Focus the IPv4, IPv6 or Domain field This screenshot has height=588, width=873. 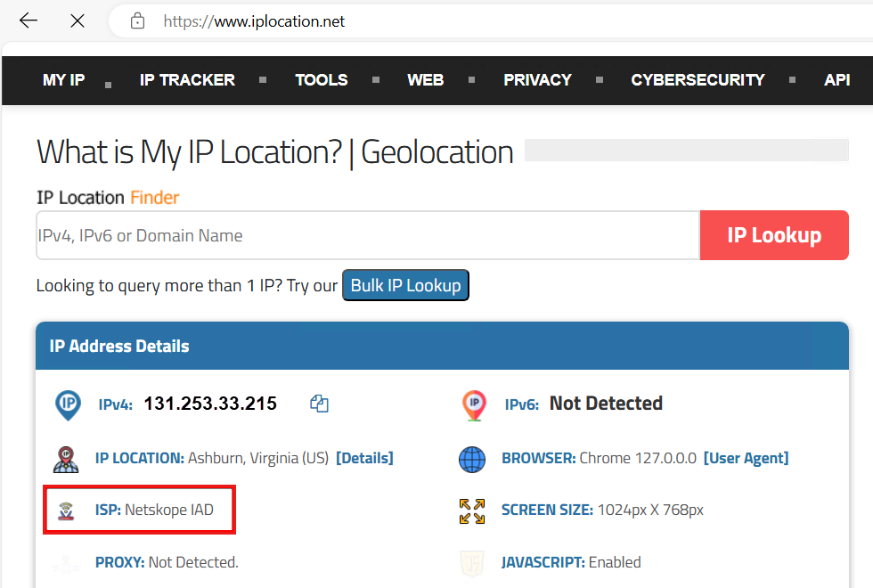click(x=368, y=235)
